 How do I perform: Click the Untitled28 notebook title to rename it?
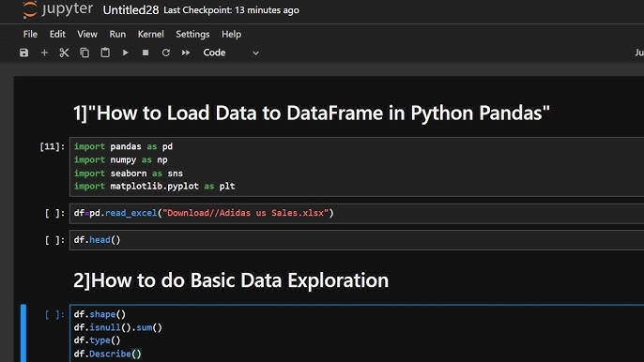130,10
